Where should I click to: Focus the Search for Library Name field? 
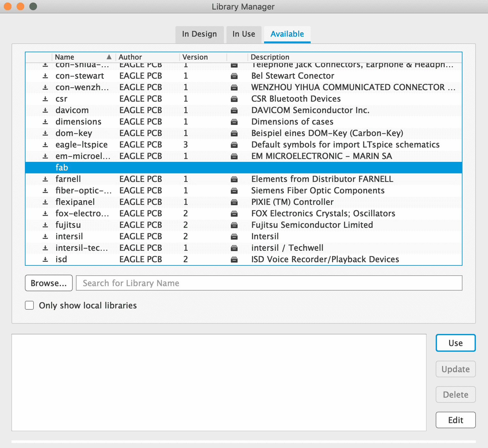pos(269,283)
